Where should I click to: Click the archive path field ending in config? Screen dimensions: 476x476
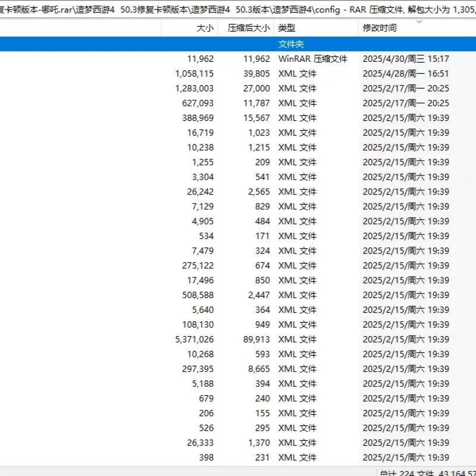tap(238, 10)
